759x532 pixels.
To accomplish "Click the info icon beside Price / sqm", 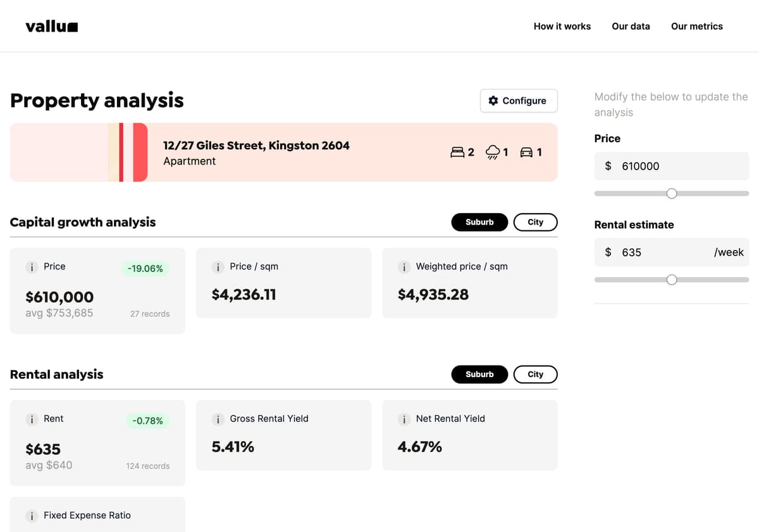I will pyautogui.click(x=218, y=267).
